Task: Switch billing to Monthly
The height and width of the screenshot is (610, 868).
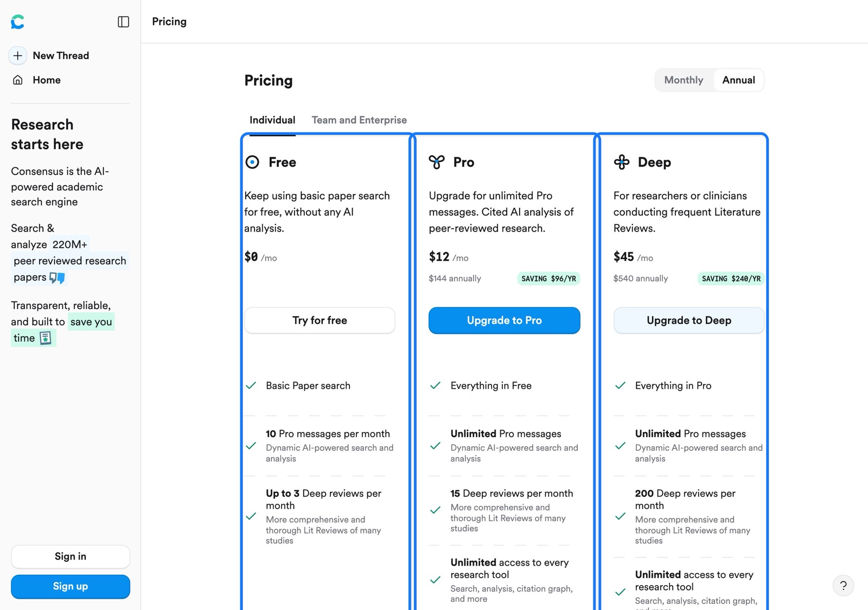Action: [x=684, y=80]
